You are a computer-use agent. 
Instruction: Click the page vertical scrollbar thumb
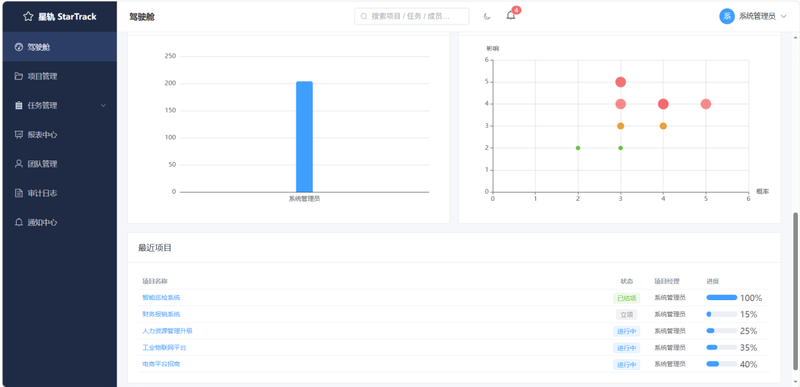click(x=795, y=292)
